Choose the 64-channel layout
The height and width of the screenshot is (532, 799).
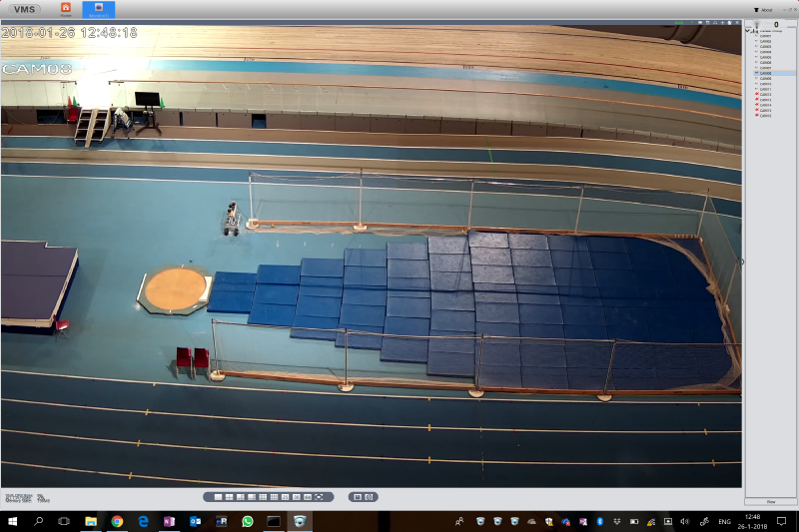pos(307,496)
